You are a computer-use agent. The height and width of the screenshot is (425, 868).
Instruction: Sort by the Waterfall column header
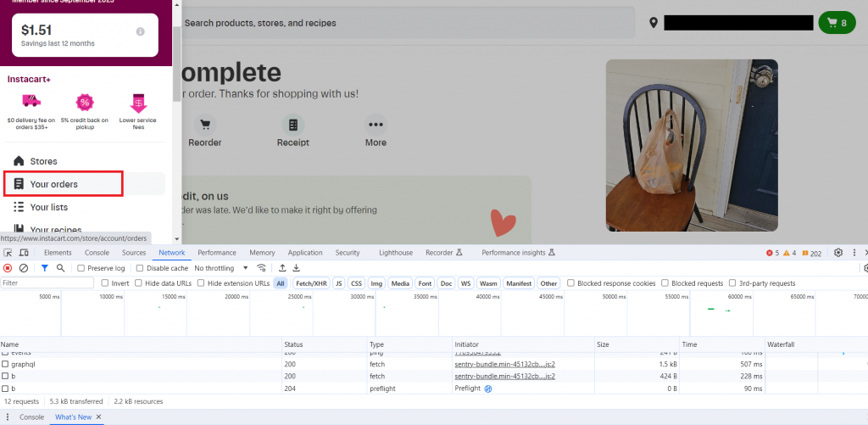(x=816, y=344)
